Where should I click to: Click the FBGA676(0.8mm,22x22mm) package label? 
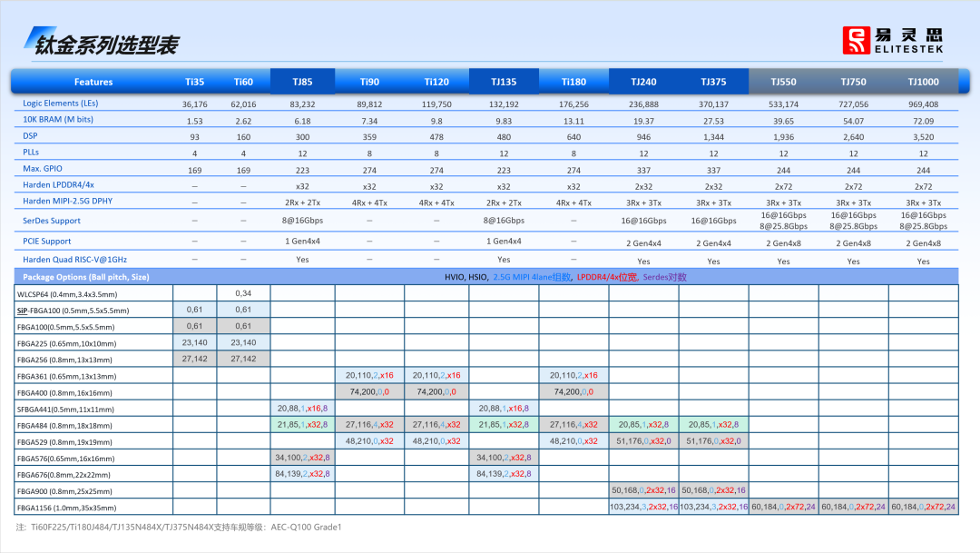(64, 475)
